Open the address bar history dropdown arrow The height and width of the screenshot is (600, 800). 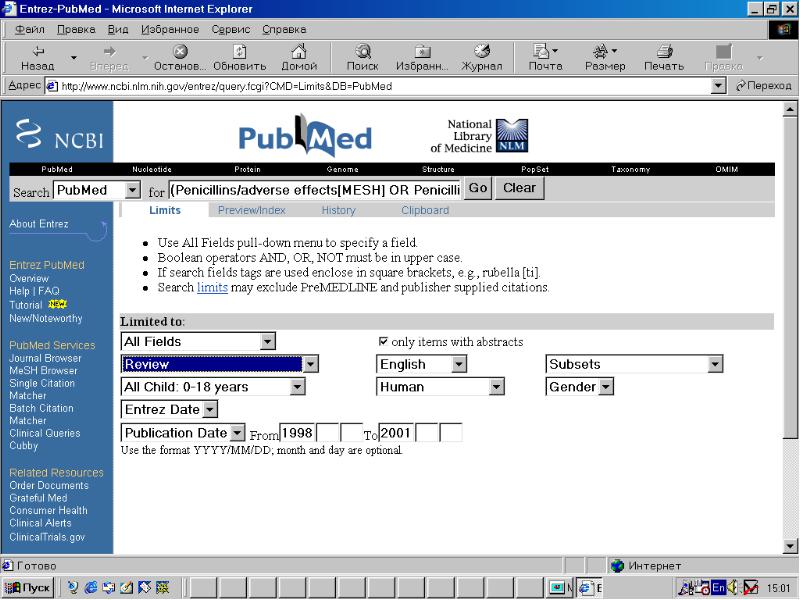718,86
